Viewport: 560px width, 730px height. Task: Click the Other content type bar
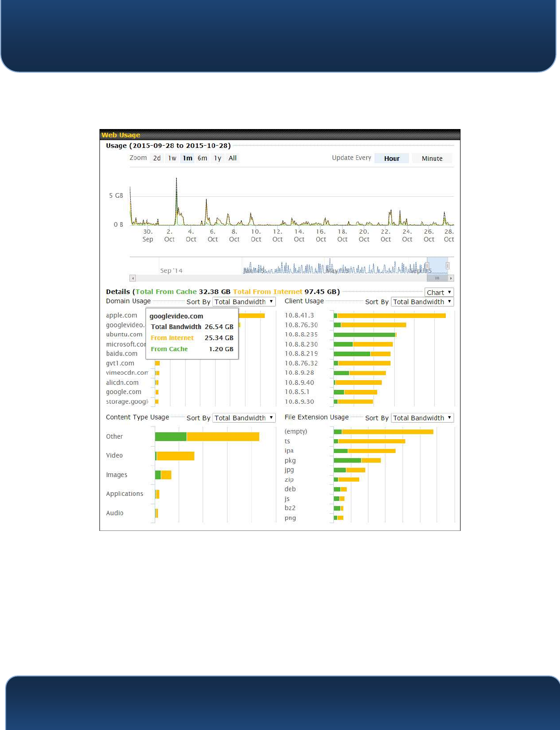point(207,436)
